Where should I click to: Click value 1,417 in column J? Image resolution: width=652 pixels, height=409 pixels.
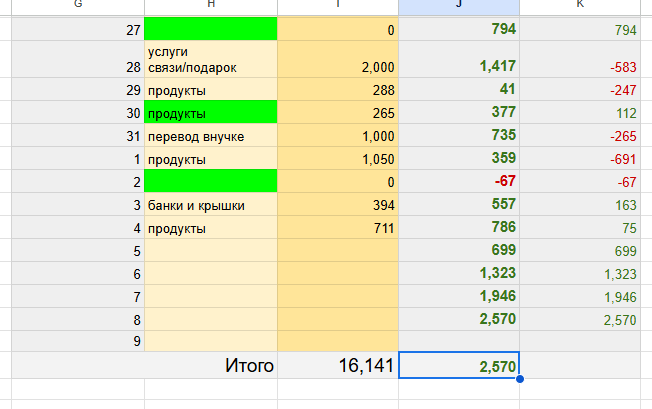[x=459, y=59]
